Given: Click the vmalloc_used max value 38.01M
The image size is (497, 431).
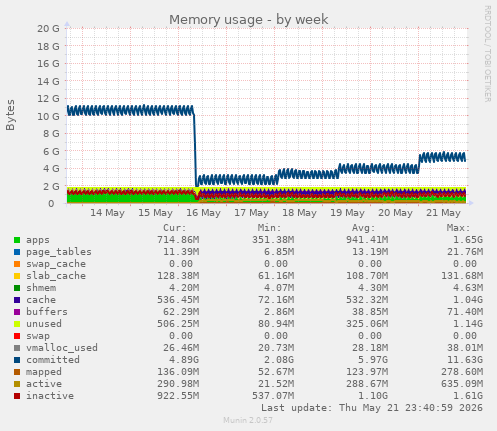Looking at the screenshot, I should pyautogui.click(x=465, y=348).
